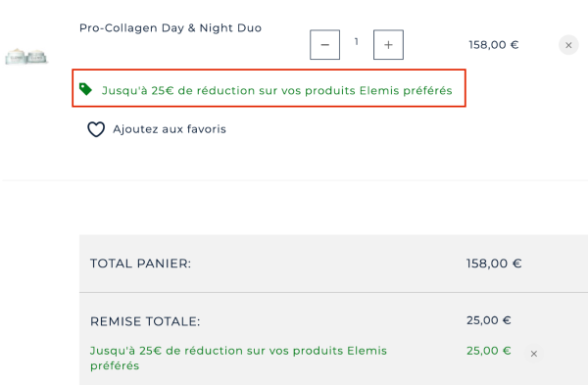The image size is (588, 385).
Task: Click the word préférés in the summary discount
Action: coord(115,365)
